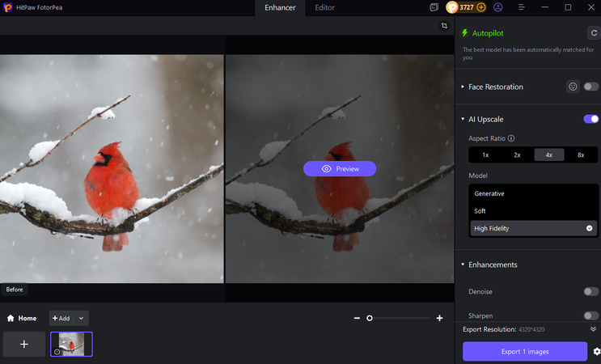This screenshot has height=364, width=601.
Task: Click the Preview button on image
Action: (x=340, y=168)
